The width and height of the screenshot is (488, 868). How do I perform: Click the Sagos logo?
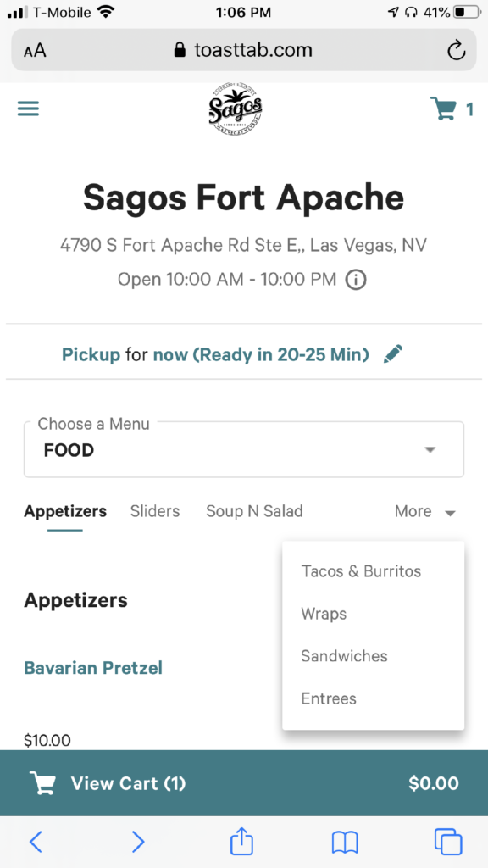tap(236, 109)
